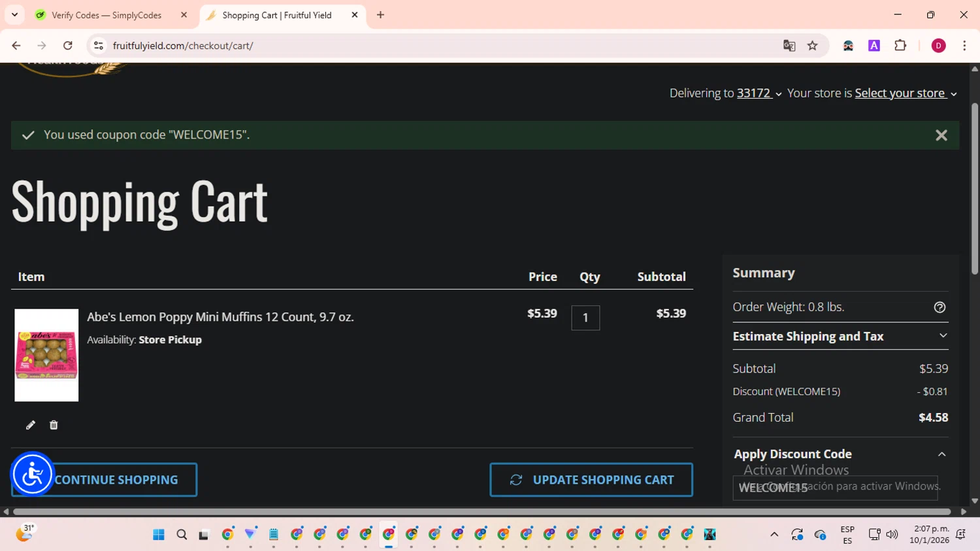
Task: Click the Discount (WELCOME15) label
Action: coord(786,392)
